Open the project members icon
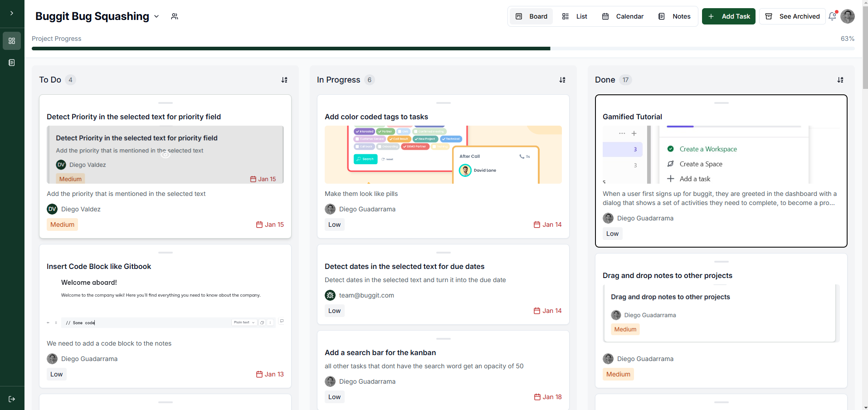The height and width of the screenshot is (410, 868). point(175,16)
